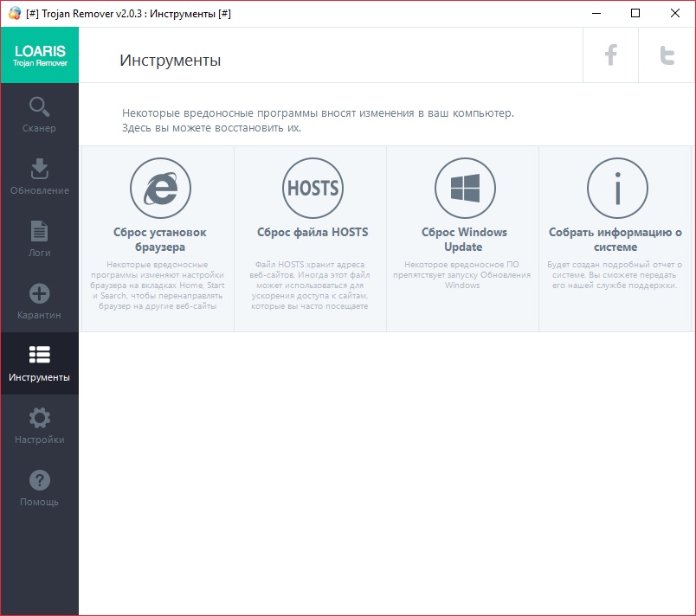Click the HOSTS circle icon
696x616 pixels.
313,188
